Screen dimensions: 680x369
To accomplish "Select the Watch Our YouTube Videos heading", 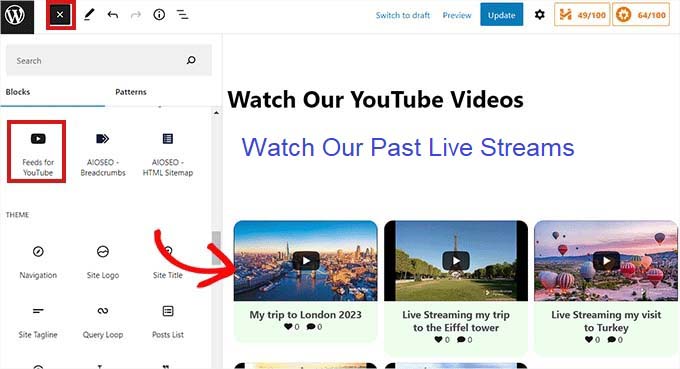I will (376, 100).
